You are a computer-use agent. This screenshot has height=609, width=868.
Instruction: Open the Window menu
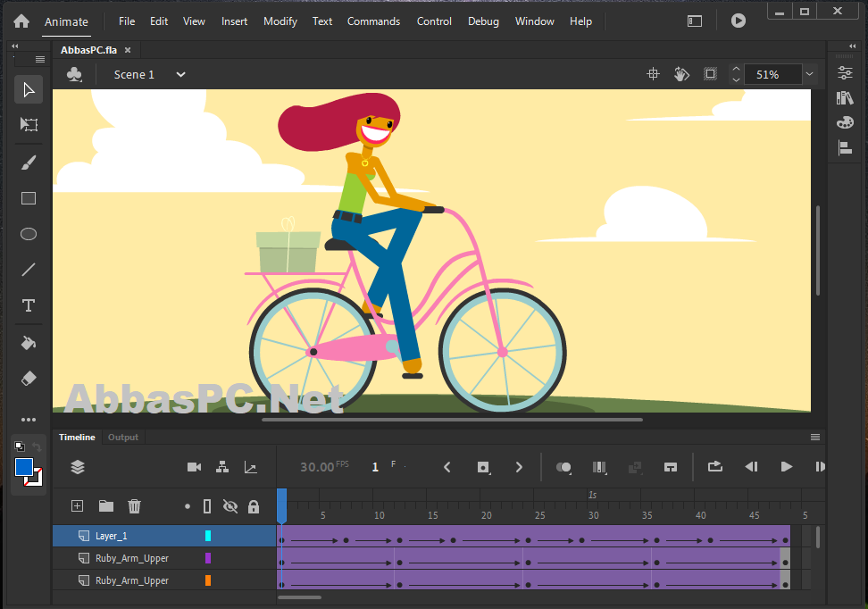(x=534, y=21)
